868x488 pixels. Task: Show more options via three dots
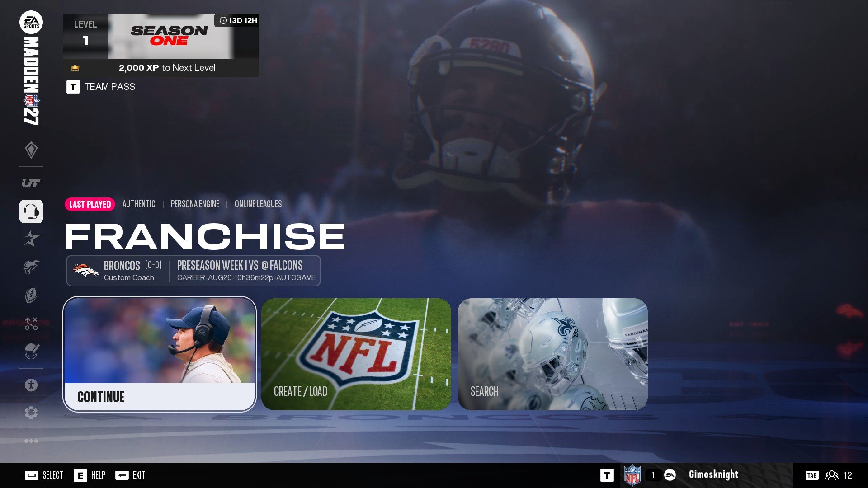click(x=31, y=441)
